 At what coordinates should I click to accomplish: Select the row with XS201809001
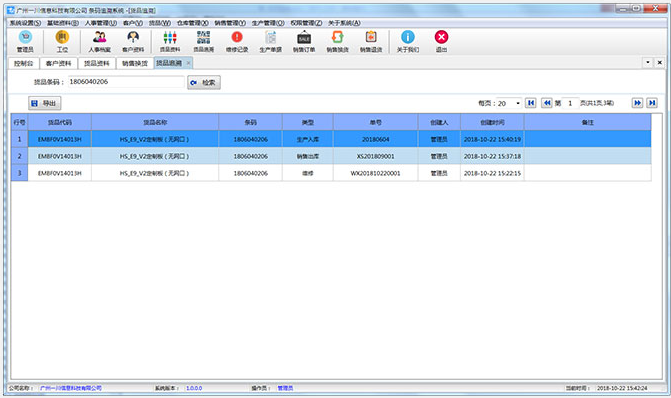[x=331, y=156]
